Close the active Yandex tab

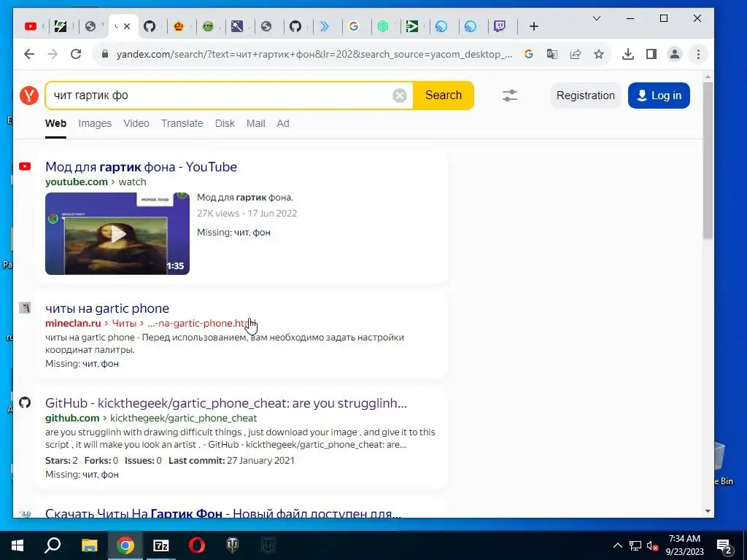(x=127, y=26)
